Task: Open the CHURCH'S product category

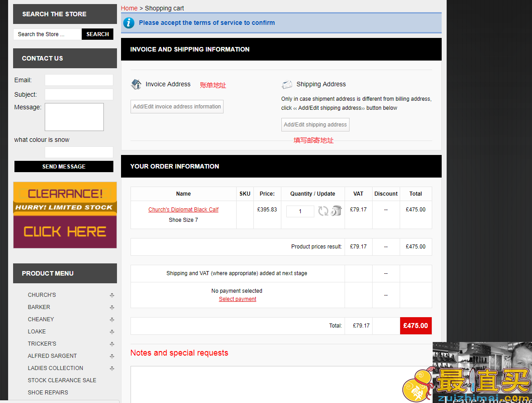Action: pos(42,295)
